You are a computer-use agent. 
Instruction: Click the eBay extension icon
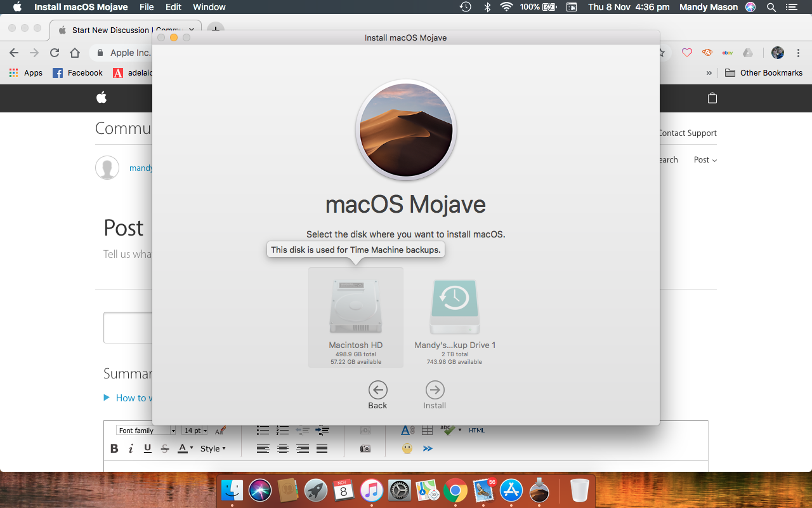point(728,53)
